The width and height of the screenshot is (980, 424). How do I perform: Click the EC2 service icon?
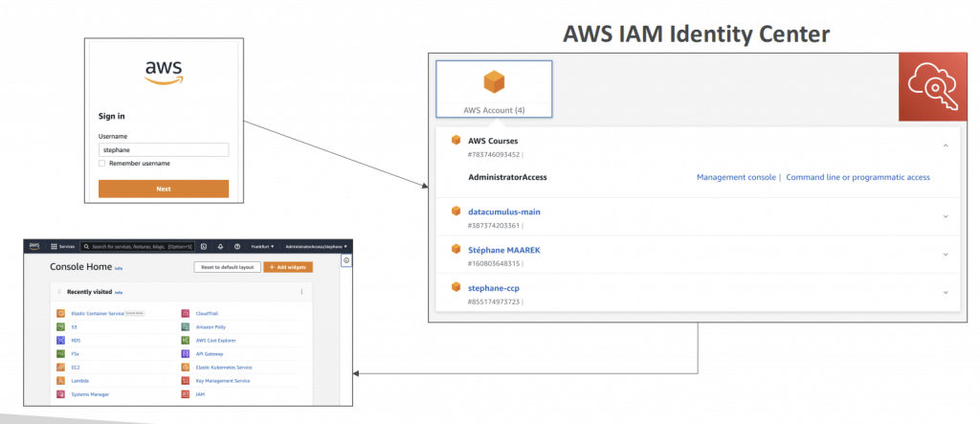[60, 368]
